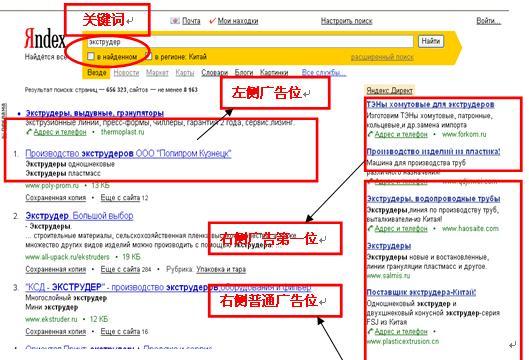Click the www.haosaite.com address

(x=470, y=228)
